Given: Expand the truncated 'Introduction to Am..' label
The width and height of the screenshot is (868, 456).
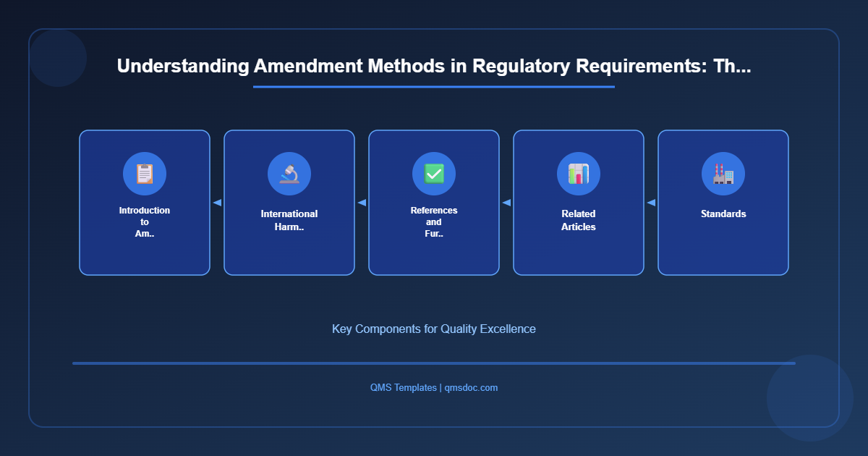Looking at the screenshot, I should click(145, 222).
